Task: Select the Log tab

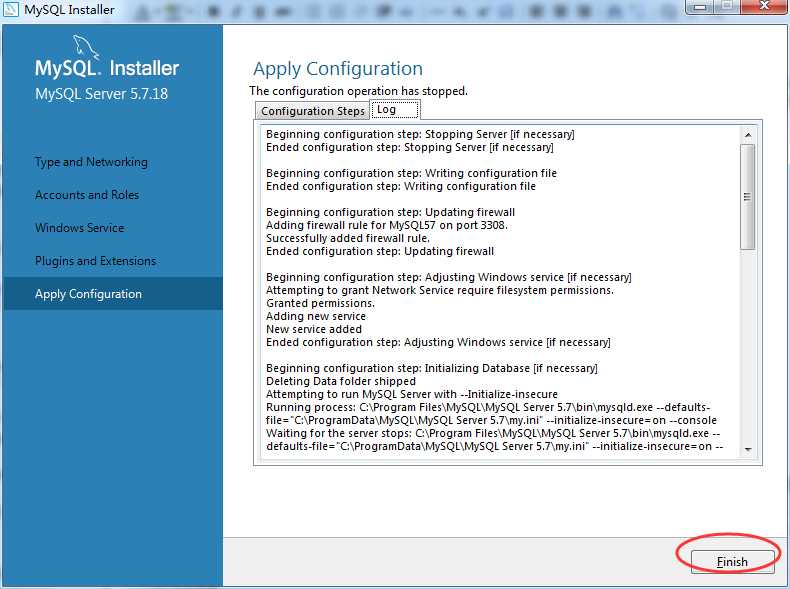Action: pyautogui.click(x=395, y=109)
